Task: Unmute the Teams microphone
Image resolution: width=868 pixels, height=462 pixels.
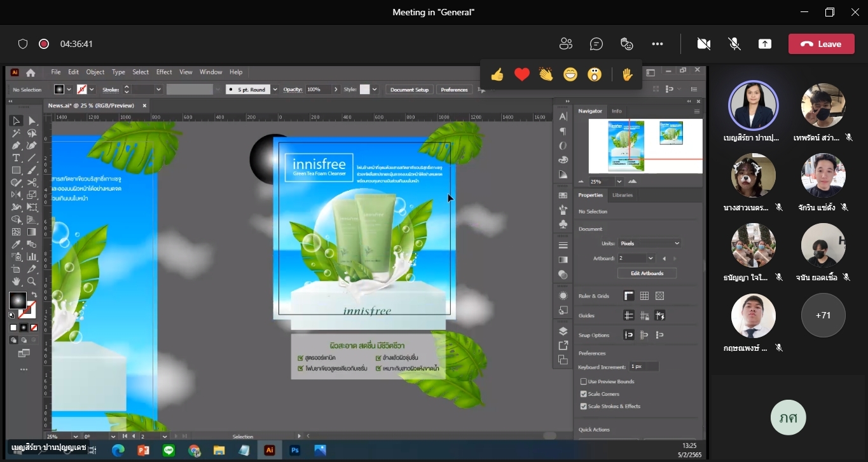Action: pos(734,44)
